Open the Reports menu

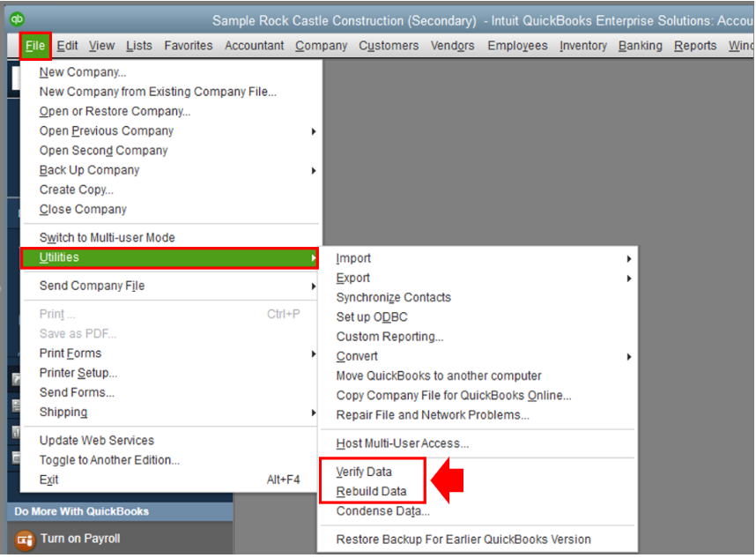(x=695, y=46)
